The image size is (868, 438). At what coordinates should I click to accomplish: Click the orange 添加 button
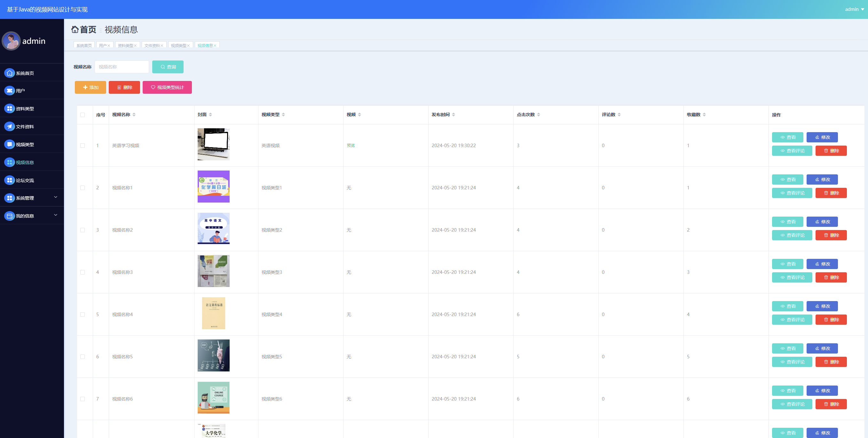click(x=90, y=87)
